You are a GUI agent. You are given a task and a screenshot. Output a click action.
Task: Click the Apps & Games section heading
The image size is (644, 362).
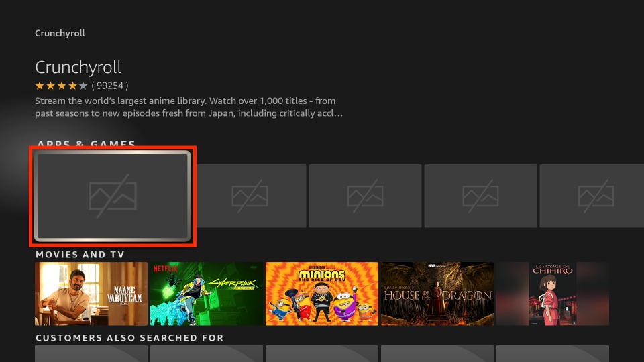coord(87,144)
